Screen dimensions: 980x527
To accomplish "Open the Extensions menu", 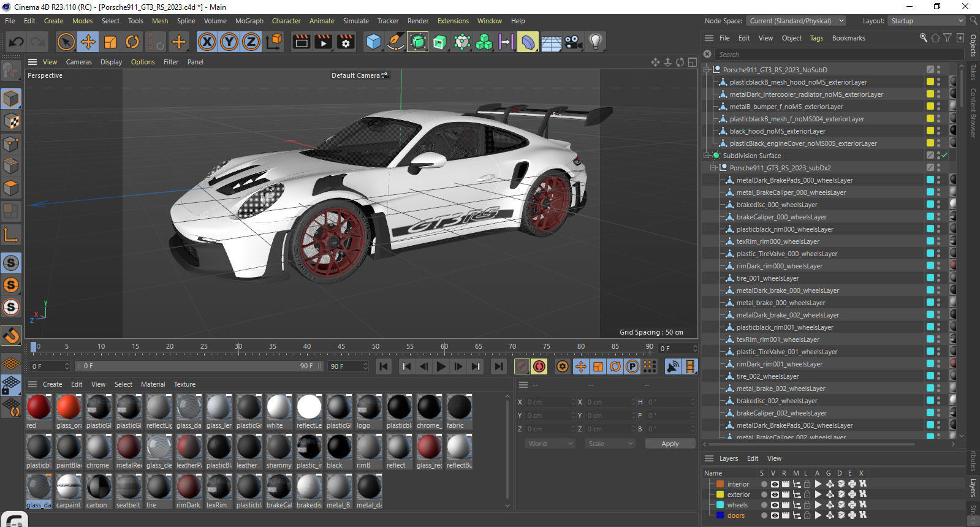I will [x=453, y=21].
